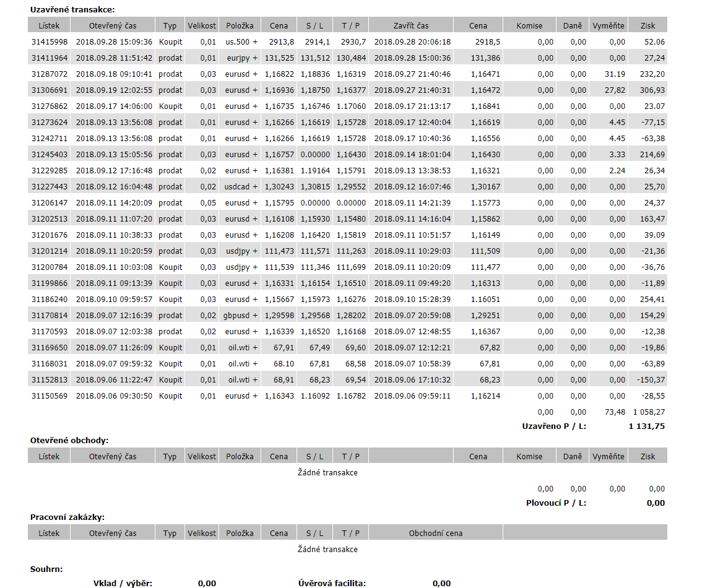Click swap value 27,82
702x588 pixels.
pyautogui.click(x=615, y=90)
